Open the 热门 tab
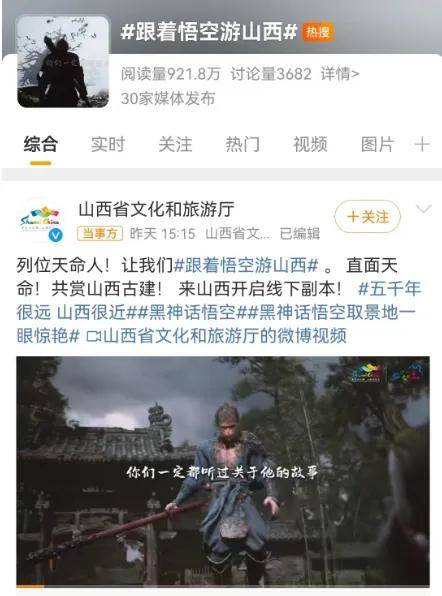Screen dimensions: 442x596 point(242,145)
